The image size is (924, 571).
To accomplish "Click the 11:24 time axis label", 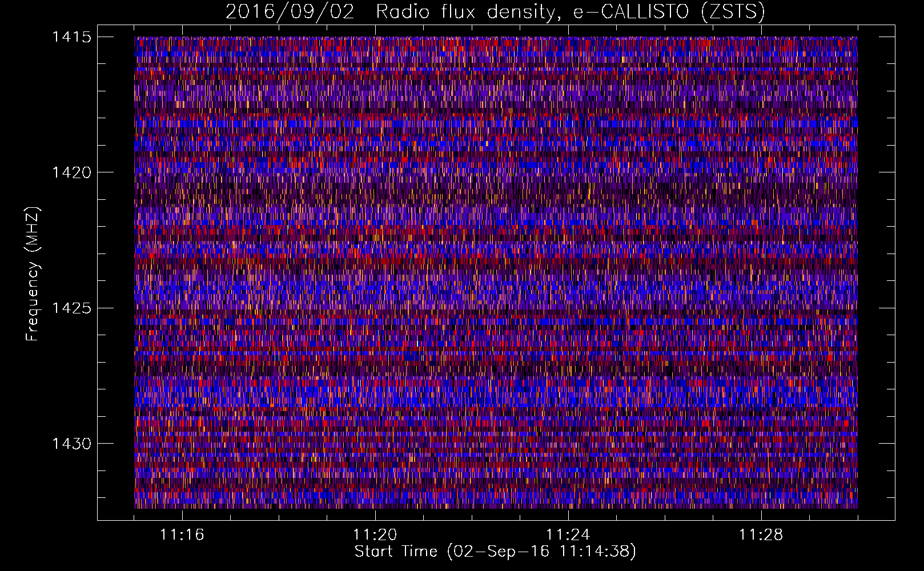I will 568,535.
